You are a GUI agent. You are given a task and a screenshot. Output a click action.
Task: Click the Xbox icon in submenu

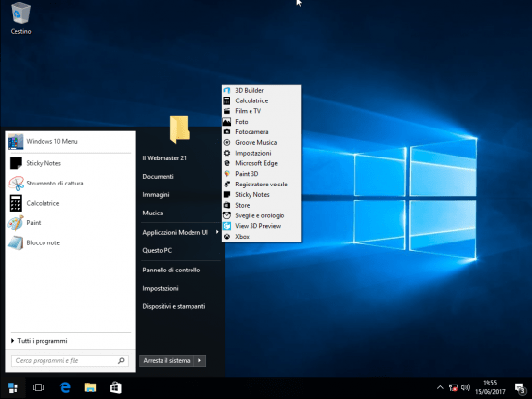point(227,237)
